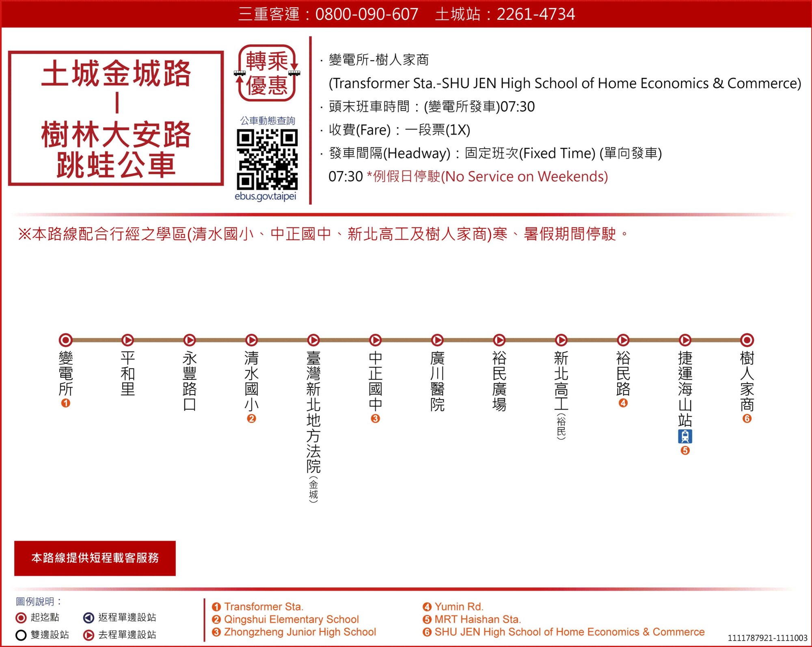Screen dimensions: 812x647
Task: Click the 裕民廣場 stop marker
Action: point(499,340)
